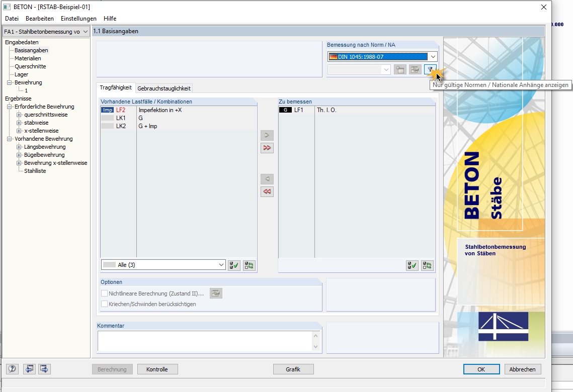Select load case LF2 Imperfektion in +X
Image resolution: width=573 pixels, height=392 pixels.
click(178, 110)
